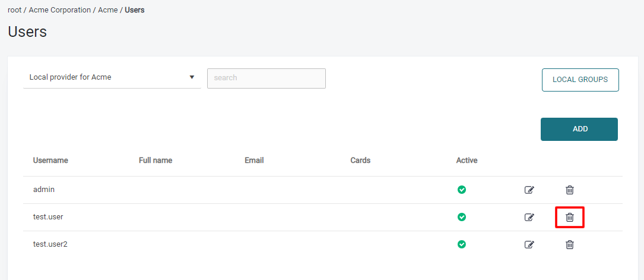Open the Acme breadcrumb link
644x280 pixels.
(107, 10)
